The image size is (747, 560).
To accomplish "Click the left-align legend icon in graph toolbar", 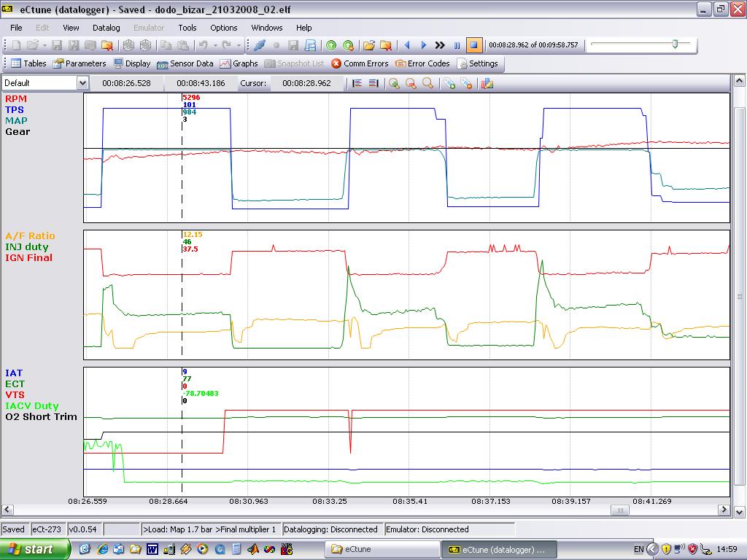I will 357,83.
